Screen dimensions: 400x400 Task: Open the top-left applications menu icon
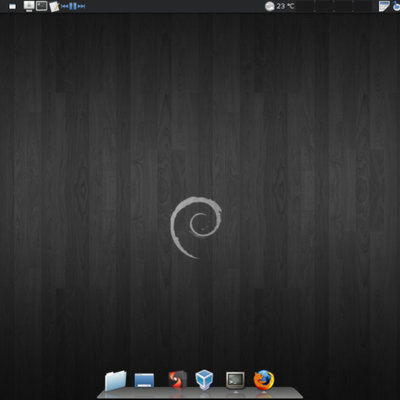coord(12,6)
